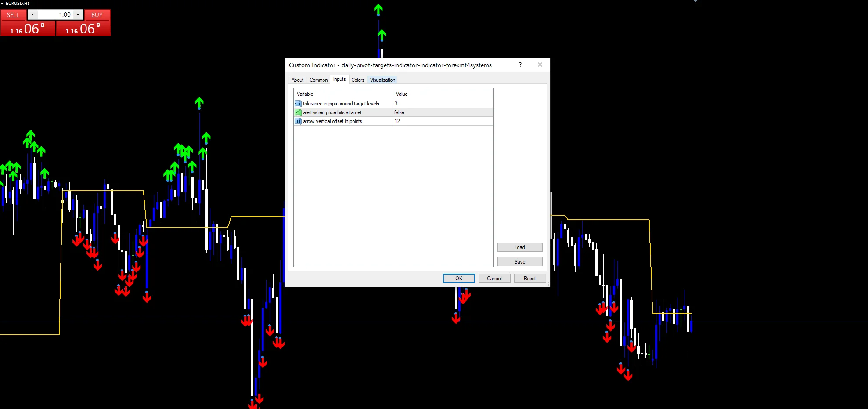This screenshot has width=868, height=409.
Task: Click the Reset button
Action: pos(529,279)
